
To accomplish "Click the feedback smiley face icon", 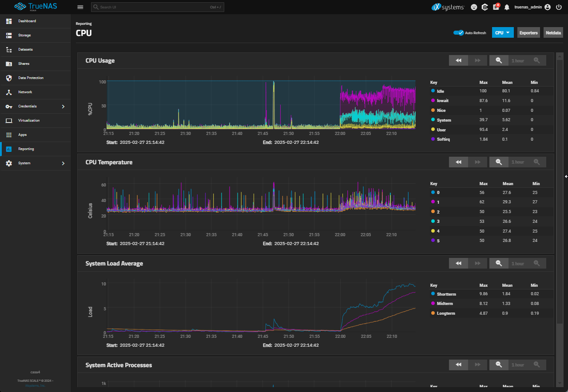I will coord(474,7).
